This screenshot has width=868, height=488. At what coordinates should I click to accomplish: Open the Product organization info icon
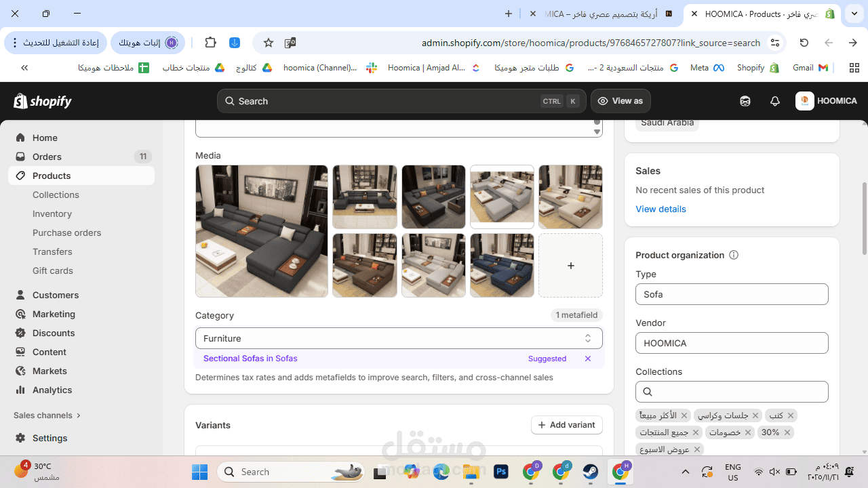pos(734,255)
